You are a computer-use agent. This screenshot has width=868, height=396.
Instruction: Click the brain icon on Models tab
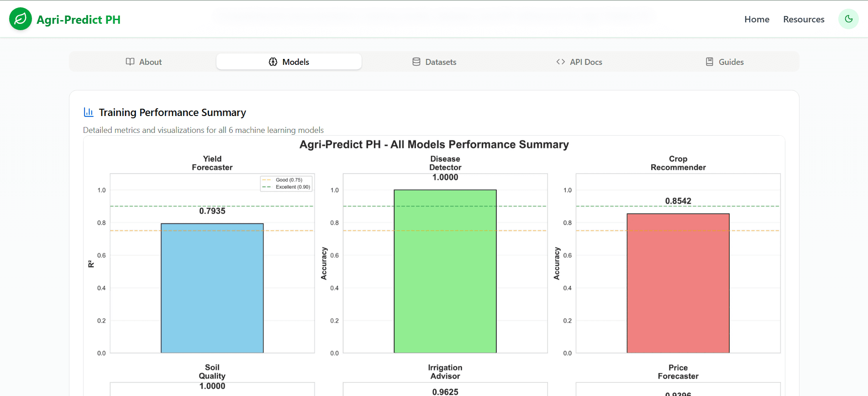[x=273, y=62]
